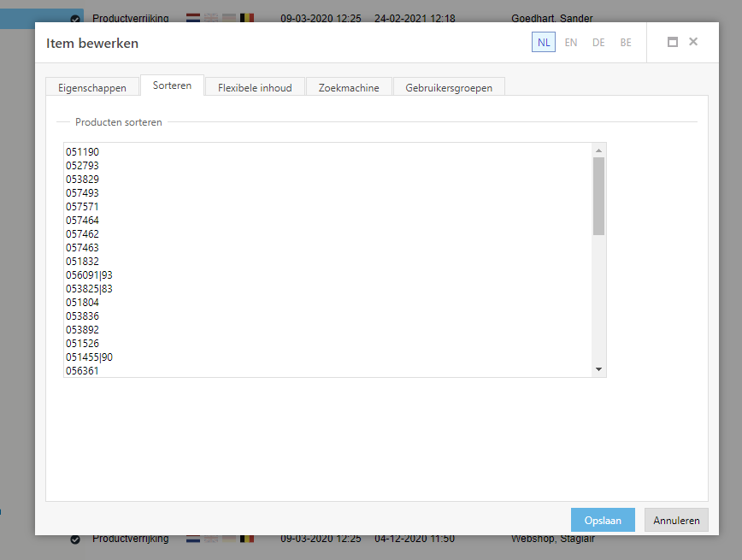This screenshot has width=742, height=560.
Task: Open the Eigenschappen tab
Action: (92, 87)
